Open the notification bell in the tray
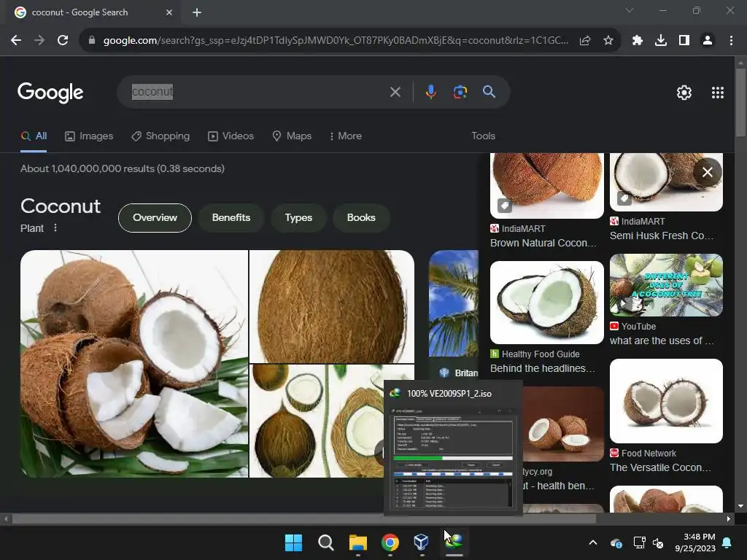Image resolution: width=747 pixels, height=560 pixels. point(727,542)
